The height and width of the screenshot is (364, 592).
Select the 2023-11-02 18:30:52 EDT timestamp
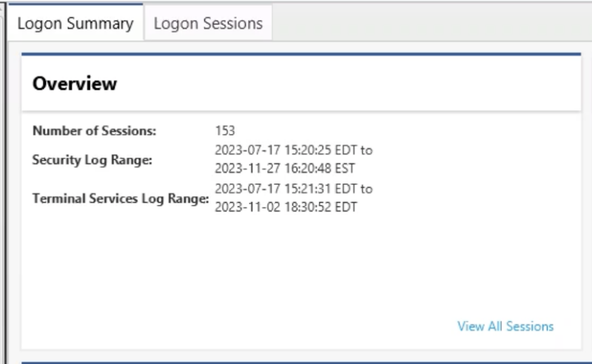point(286,207)
